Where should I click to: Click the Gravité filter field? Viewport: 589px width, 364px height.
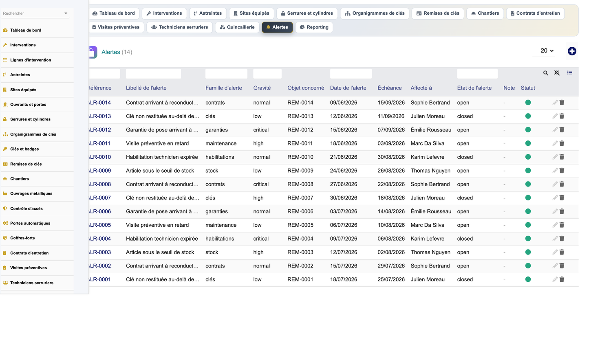(x=267, y=74)
